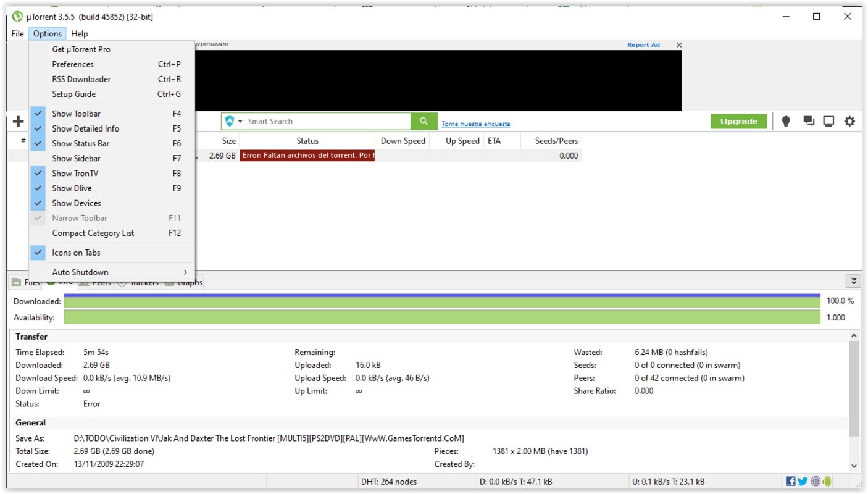
Task: Open Preferences from the Options menu
Action: coord(73,64)
